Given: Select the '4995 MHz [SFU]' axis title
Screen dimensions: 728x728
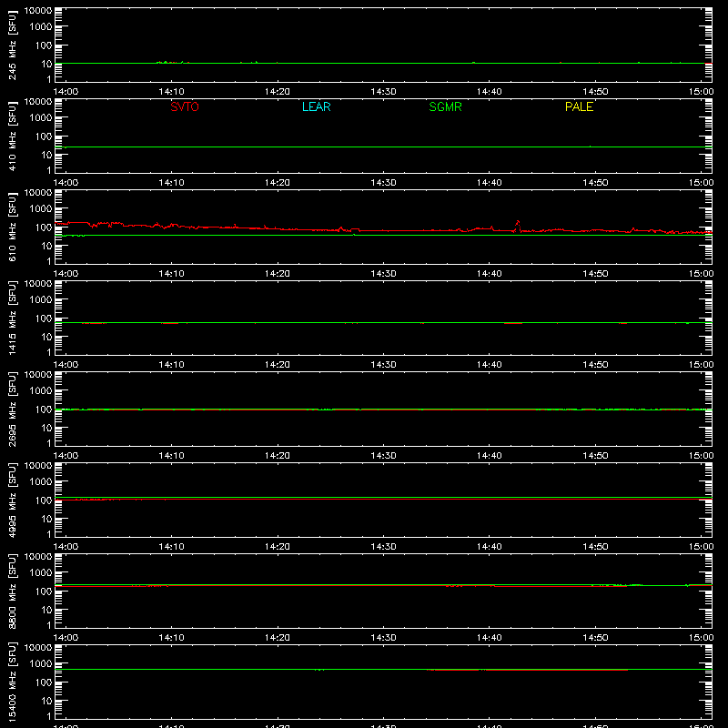Looking at the screenshot, I should click(12, 500).
